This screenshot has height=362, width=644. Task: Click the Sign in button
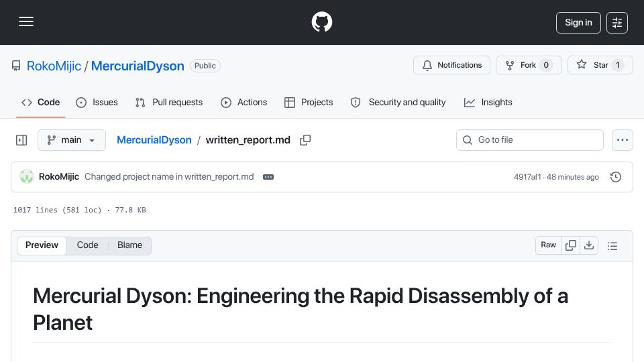point(578,23)
